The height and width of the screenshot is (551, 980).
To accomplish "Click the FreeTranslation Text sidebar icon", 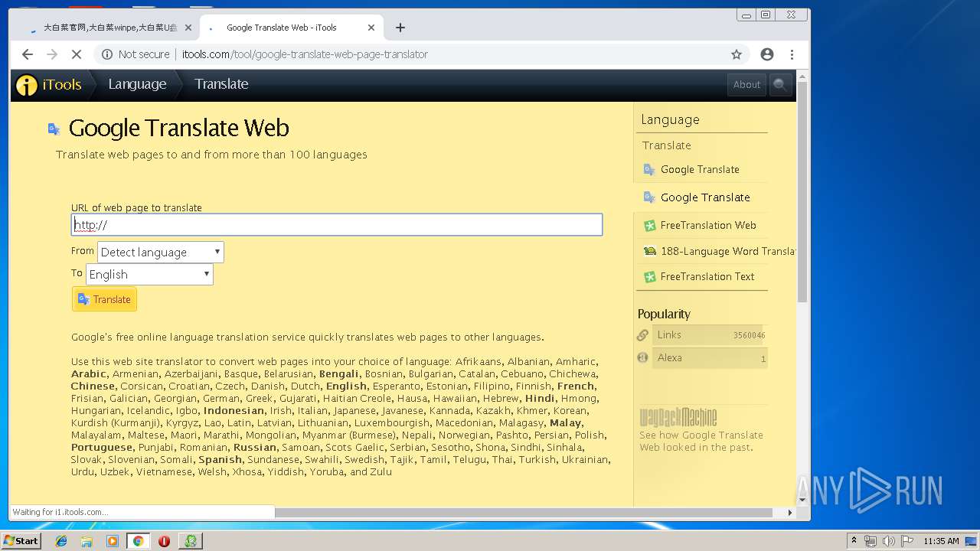I will (x=649, y=277).
